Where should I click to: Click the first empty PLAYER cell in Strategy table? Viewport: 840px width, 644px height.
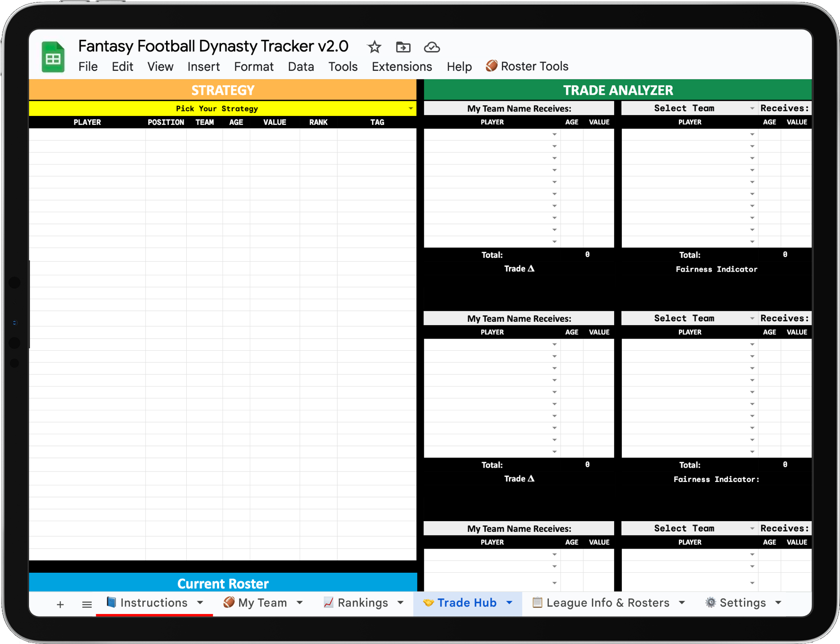[x=87, y=135]
